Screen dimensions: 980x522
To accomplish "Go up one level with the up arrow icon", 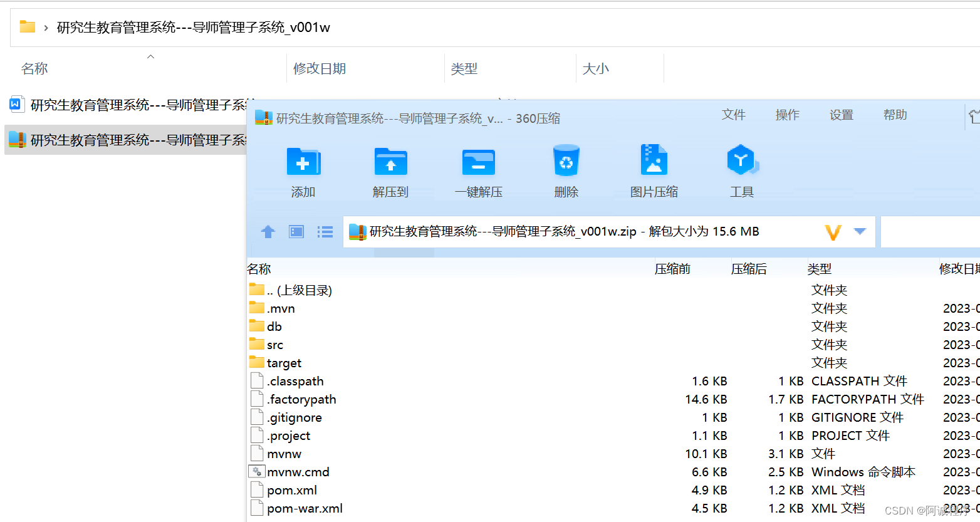I will pyautogui.click(x=268, y=232).
